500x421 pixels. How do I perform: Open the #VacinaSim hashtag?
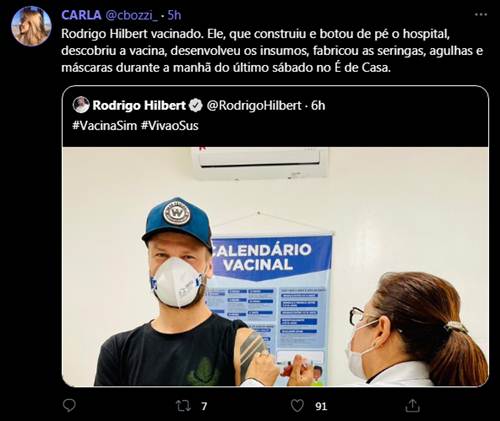pyautogui.click(x=105, y=126)
